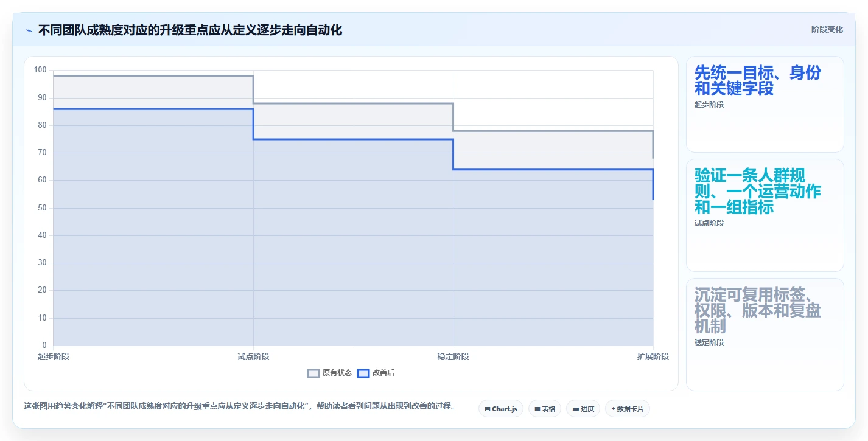
Task: Click the lightning icon beside the title
Action: (x=29, y=30)
